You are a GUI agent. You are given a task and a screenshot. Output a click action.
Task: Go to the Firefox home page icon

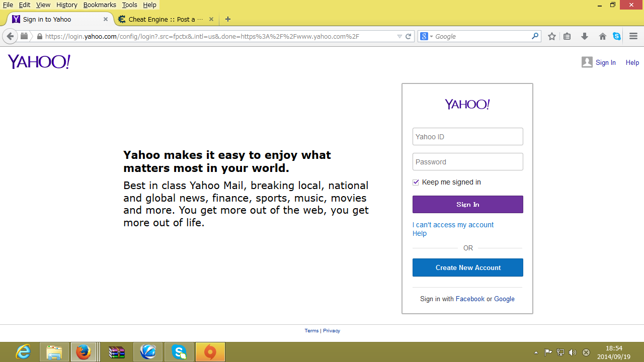(602, 36)
